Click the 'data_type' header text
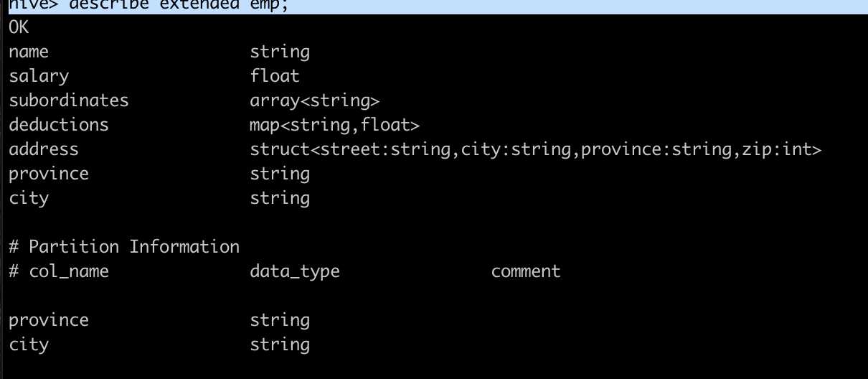868x379 pixels. (295, 271)
